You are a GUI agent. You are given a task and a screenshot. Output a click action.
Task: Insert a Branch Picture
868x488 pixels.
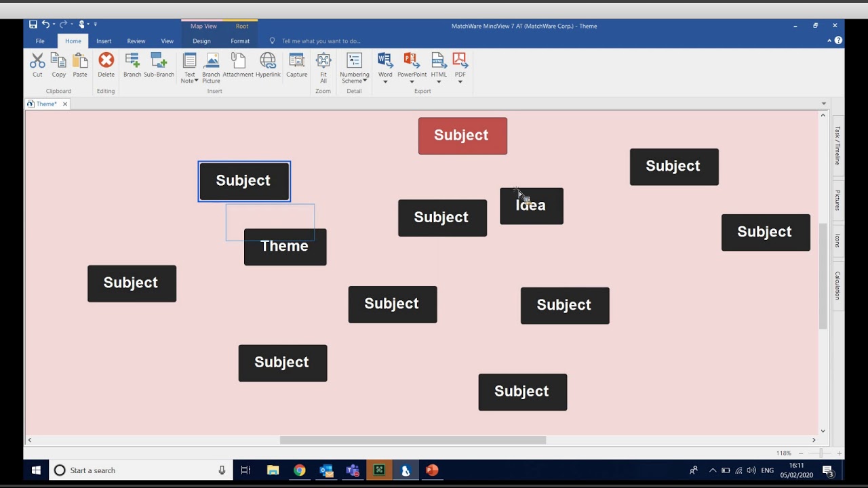pyautogui.click(x=212, y=68)
